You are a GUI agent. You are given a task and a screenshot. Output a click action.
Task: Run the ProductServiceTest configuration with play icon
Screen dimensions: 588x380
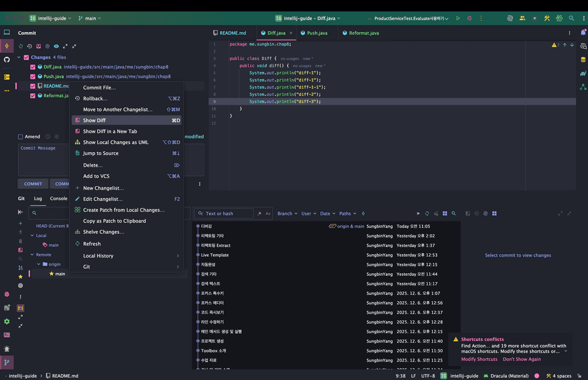pyautogui.click(x=458, y=18)
